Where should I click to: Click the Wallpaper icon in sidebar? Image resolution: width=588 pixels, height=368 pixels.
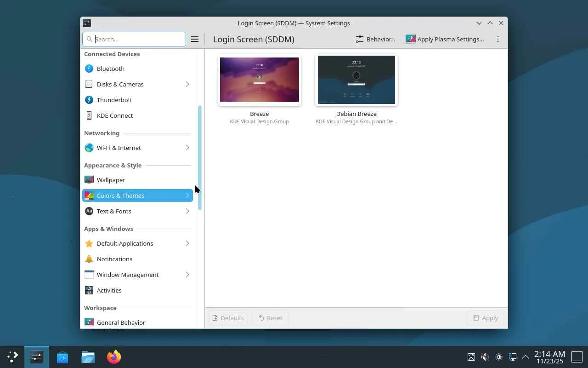pos(89,180)
